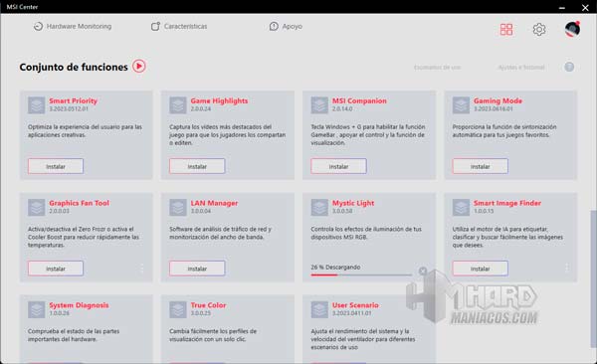
Task: Click the MSI Companion title
Action: [x=359, y=100]
